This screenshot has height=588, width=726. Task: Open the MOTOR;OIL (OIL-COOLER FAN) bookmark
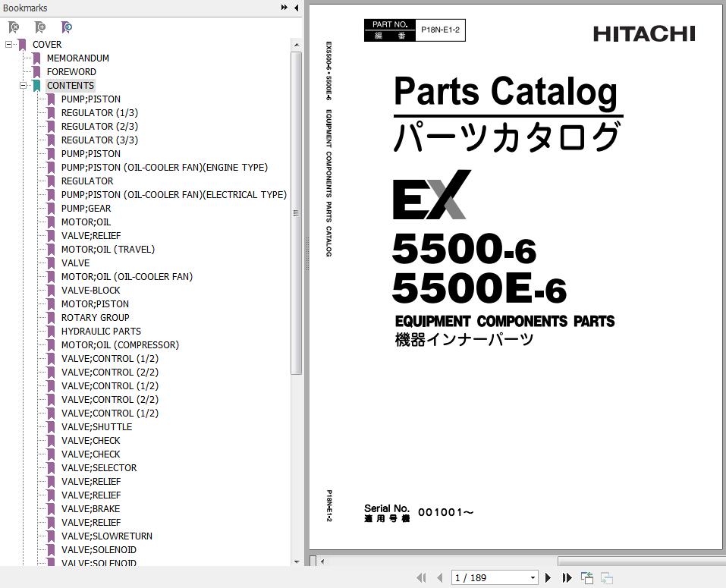pyautogui.click(x=127, y=276)
